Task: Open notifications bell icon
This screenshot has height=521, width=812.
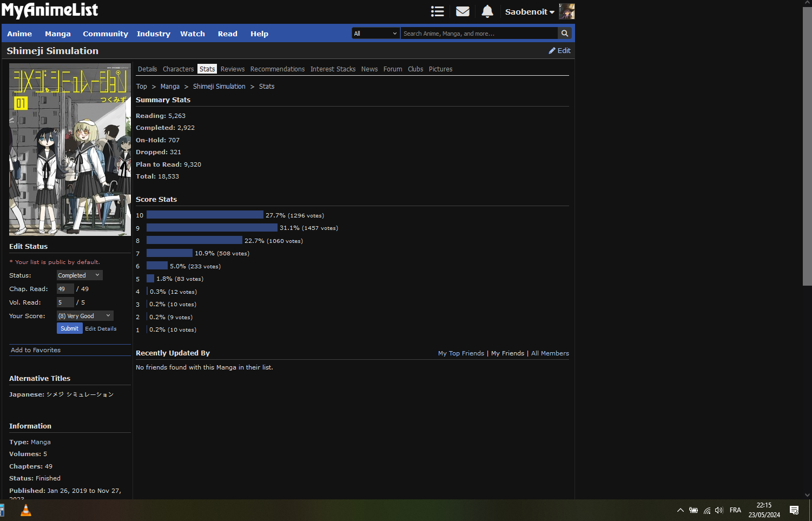Action: 487,11
